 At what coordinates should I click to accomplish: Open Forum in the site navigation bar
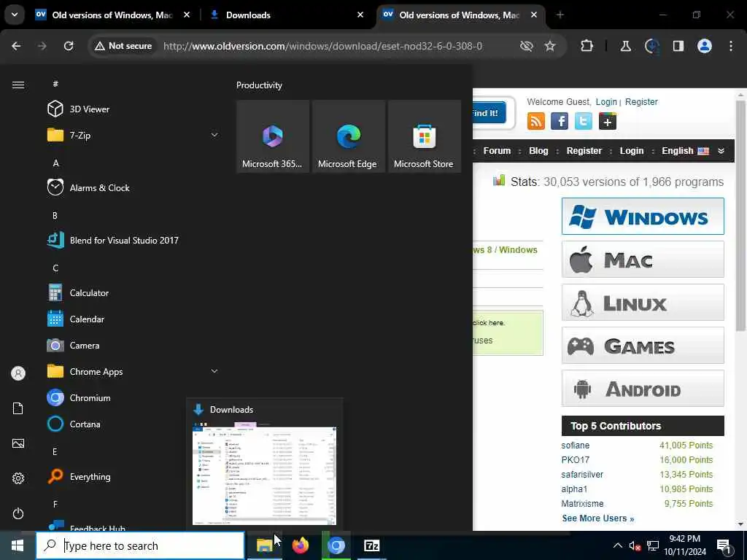pos(497,150)
